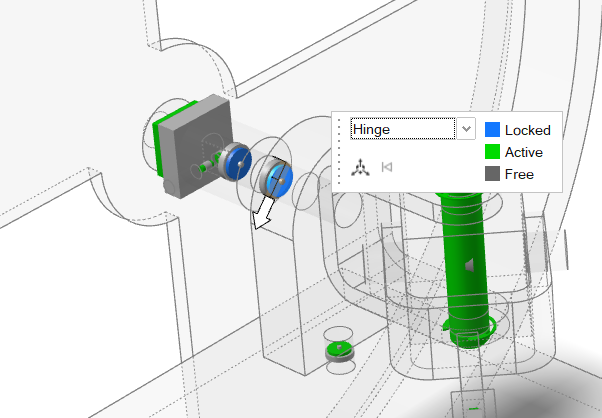Click the gray Free color swatch

click(x=492, y=174)
